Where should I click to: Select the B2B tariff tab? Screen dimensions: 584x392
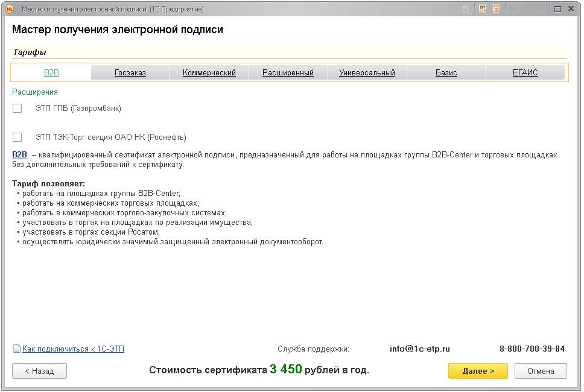tap(51, 72)
